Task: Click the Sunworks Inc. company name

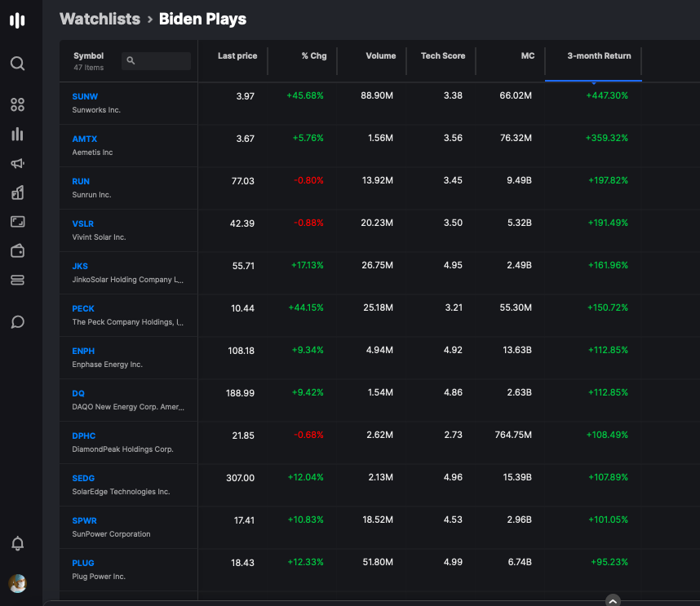Action: [x=96, y=110]
